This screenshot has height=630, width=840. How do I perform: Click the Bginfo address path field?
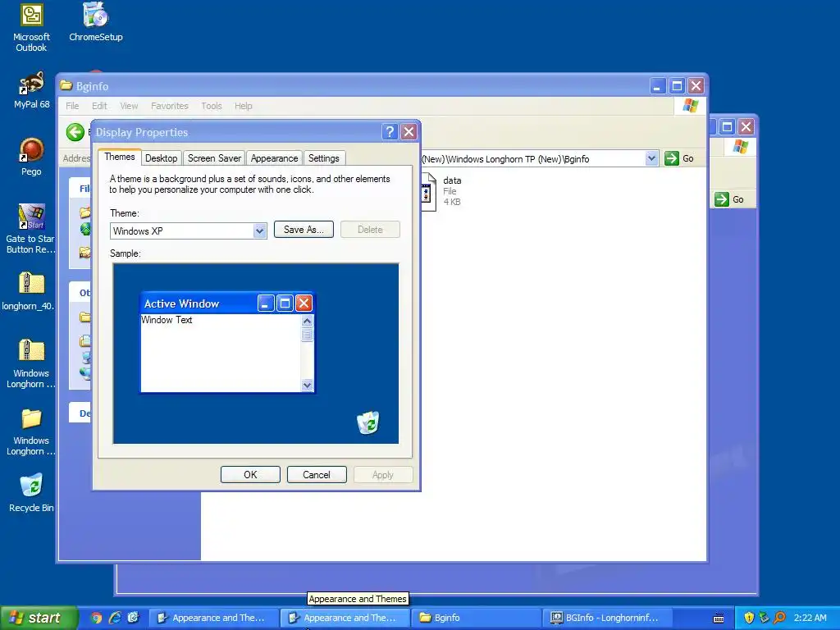tap(533, 158)
